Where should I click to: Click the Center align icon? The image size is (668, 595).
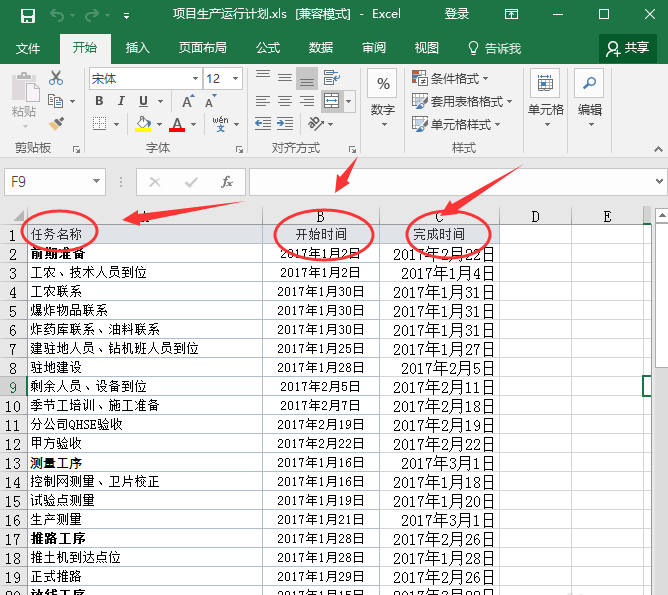(x=285, y=101)
